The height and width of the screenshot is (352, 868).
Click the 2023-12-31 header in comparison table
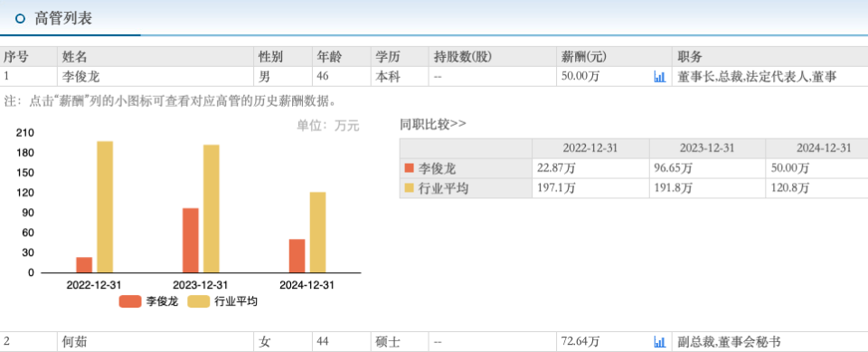707,148
